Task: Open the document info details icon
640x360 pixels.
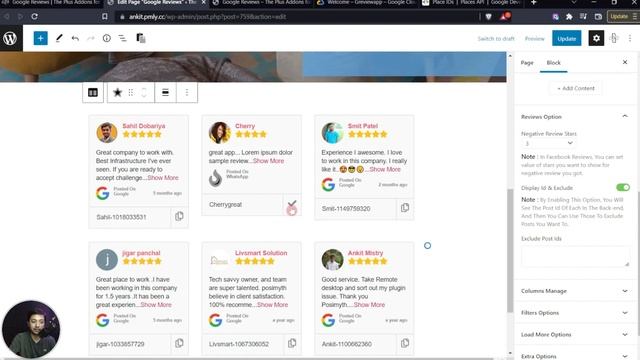Action: (x=107, y=38)
